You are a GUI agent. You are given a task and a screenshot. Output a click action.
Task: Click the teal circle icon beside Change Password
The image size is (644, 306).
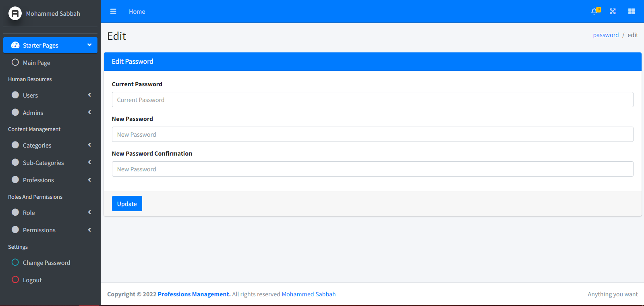click(15, 262)
